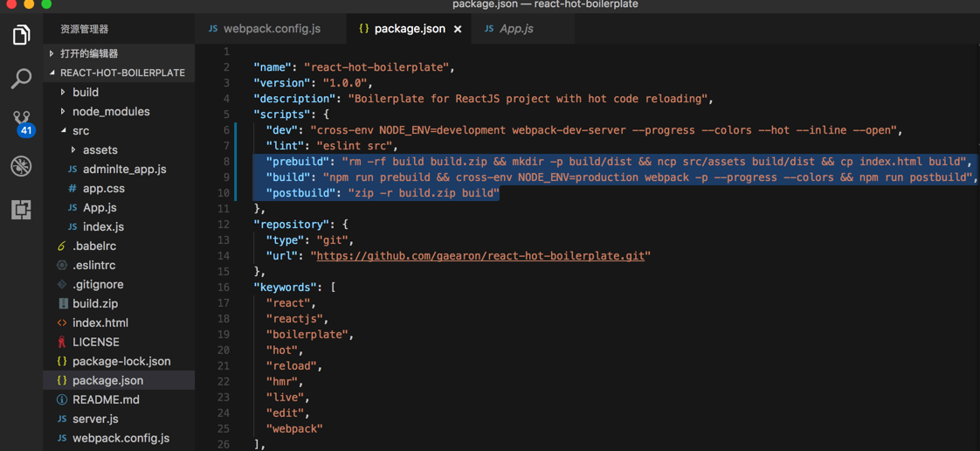Close the package.json editor tab
Image resolution: width=980 pixels, height=451 pixels.
coord(458,29)
